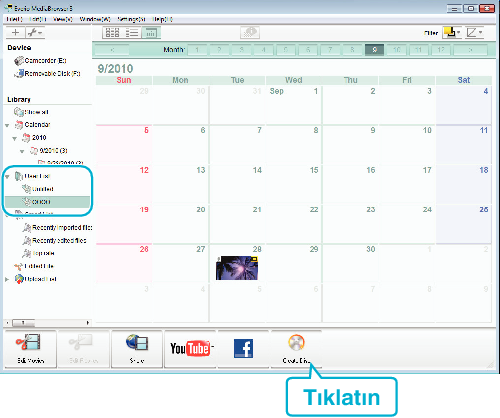Open the yellow Filter dropdown

452,32
